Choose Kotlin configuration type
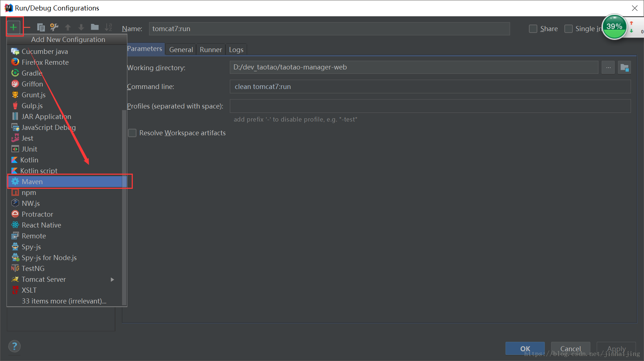This screenshot has width=644, height=361. point(65,160)
